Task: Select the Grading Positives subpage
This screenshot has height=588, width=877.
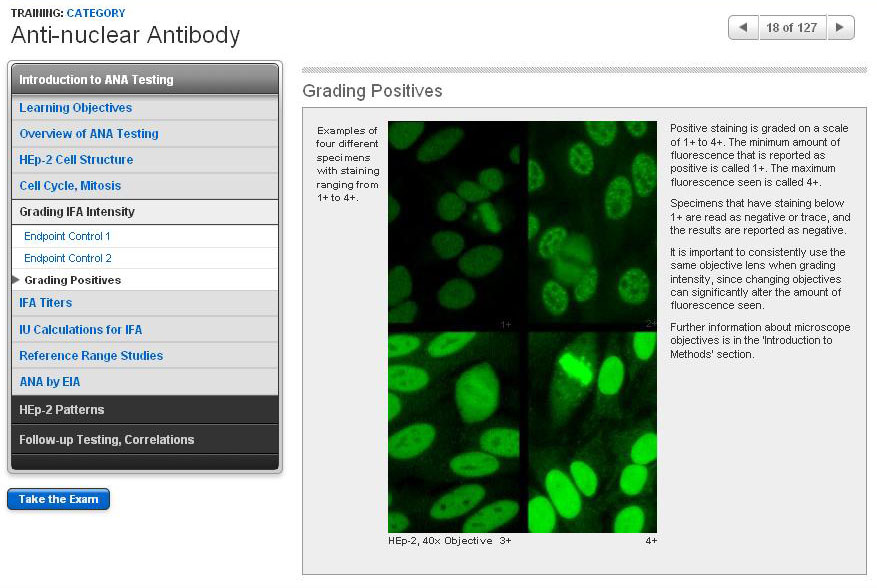Action: 72,281
